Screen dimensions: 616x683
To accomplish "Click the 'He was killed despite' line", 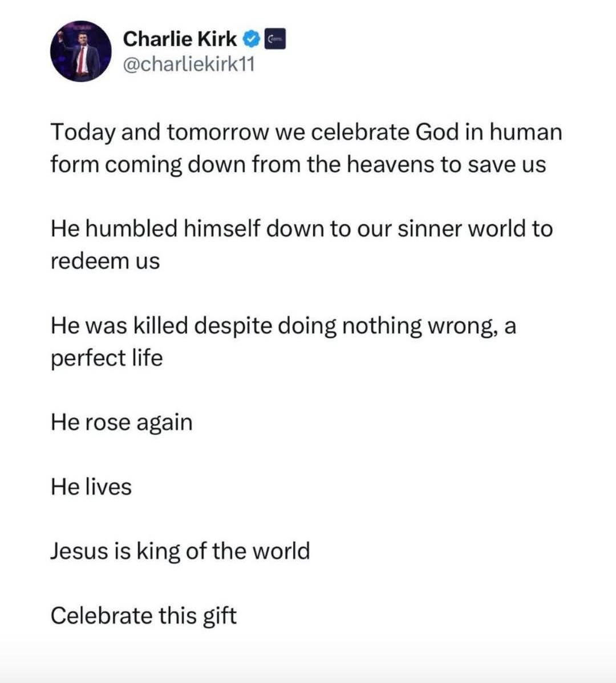I will (283, 326).
